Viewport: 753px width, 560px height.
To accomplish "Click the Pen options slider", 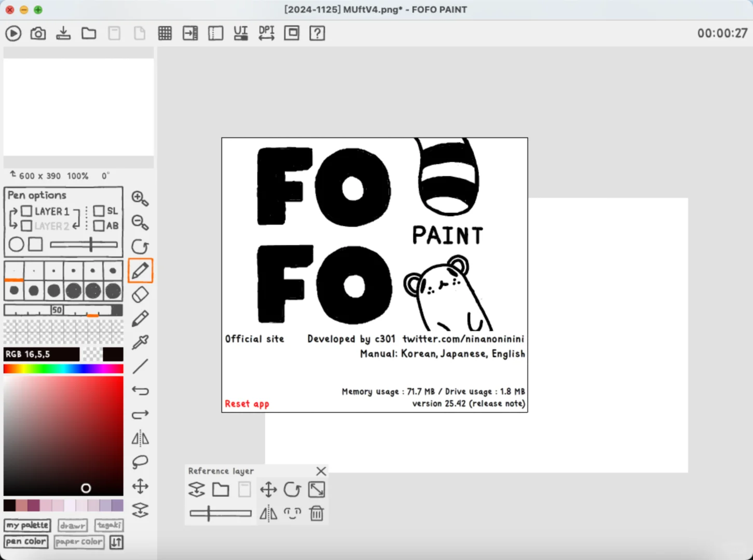I will (x=84, y=244).
